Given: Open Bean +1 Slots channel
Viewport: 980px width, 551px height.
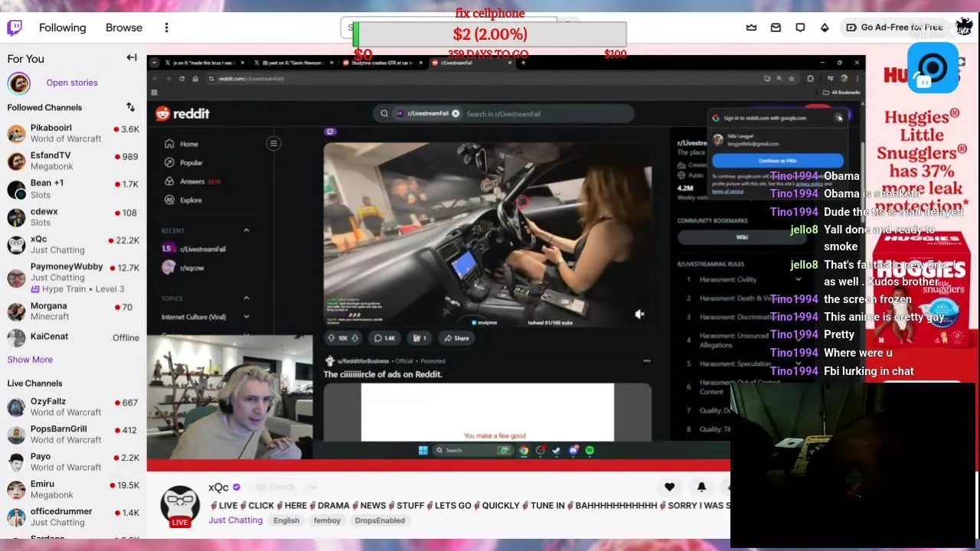Looking at the screenshot, I should [x=73, y=188].
